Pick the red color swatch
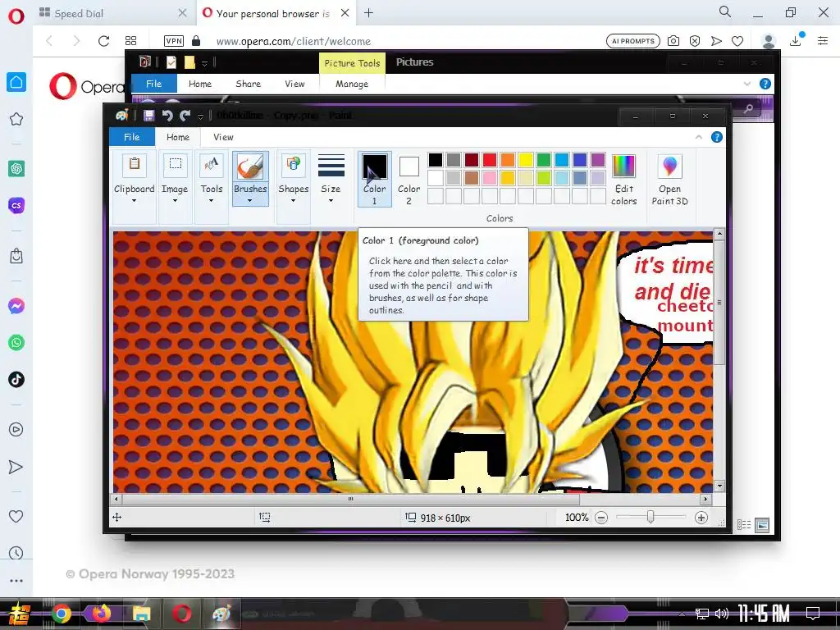Viewport: 840px width, 630px height. click(490, 160)
